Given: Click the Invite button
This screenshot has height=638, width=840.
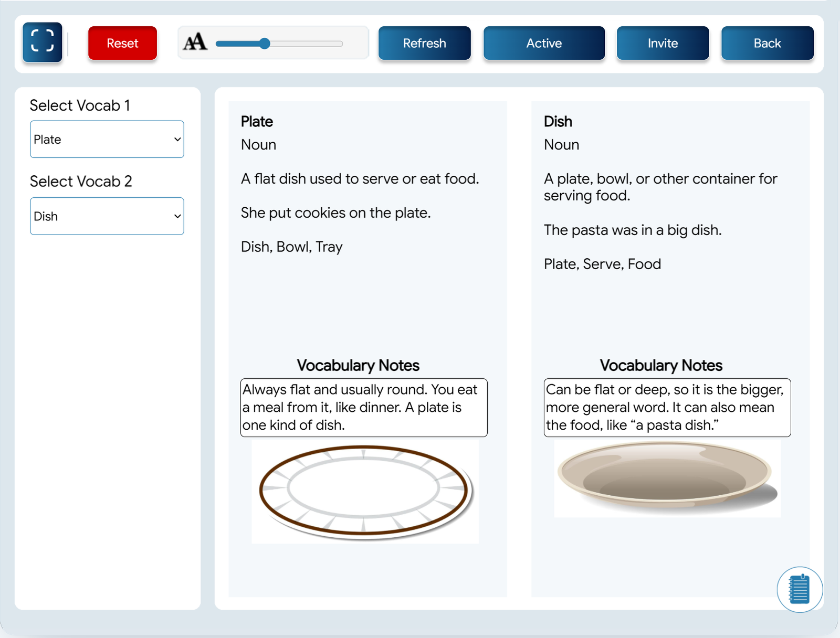Looking at the screenshot, I should pos(663,43).
